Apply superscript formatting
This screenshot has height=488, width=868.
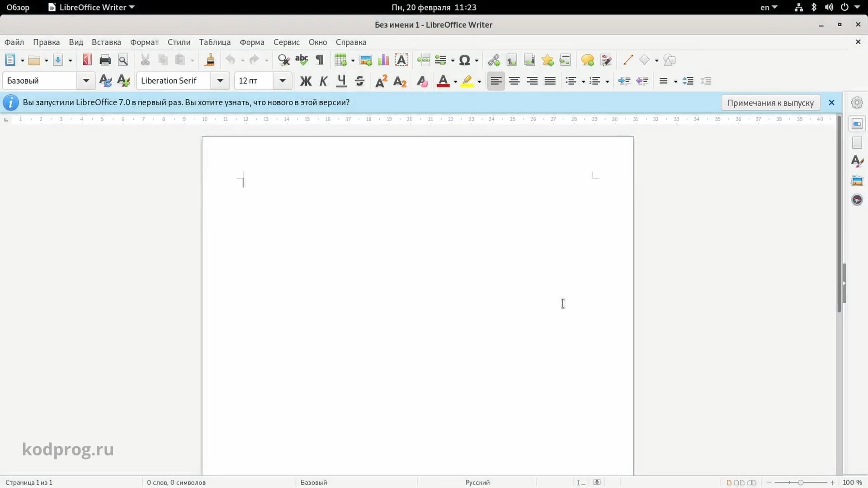[x=381, y=81]
